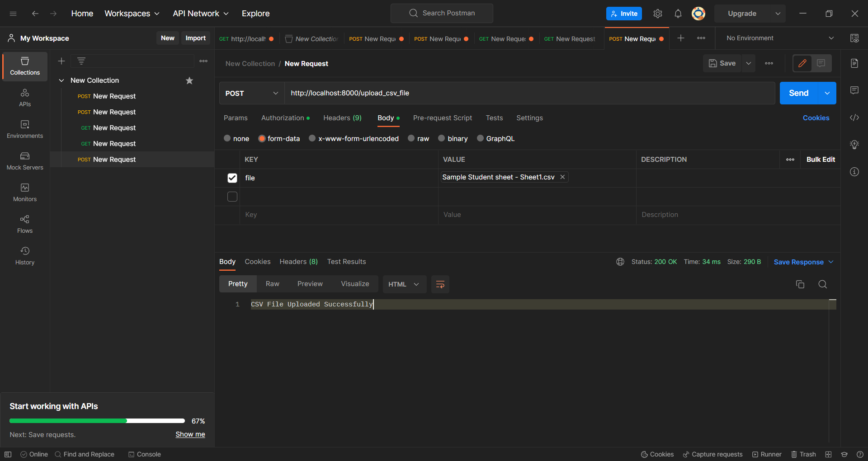Open the Code snippet panel on the right
Image resolution: width=868 pixels, height=461 pixels.
(x=854, y=118)
